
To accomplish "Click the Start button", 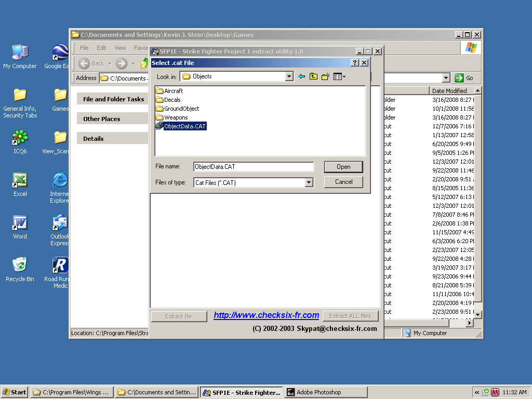I will tap(14, 392).
